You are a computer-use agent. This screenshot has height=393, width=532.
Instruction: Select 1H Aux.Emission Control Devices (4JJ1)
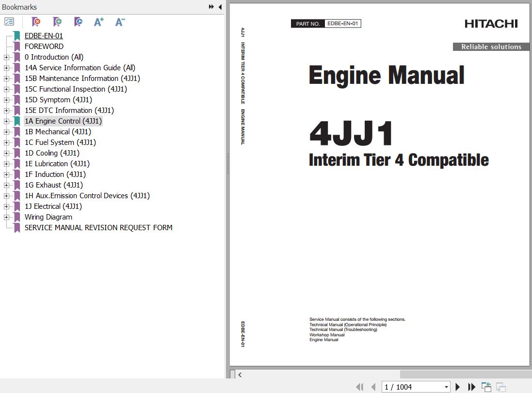[87, 196]
